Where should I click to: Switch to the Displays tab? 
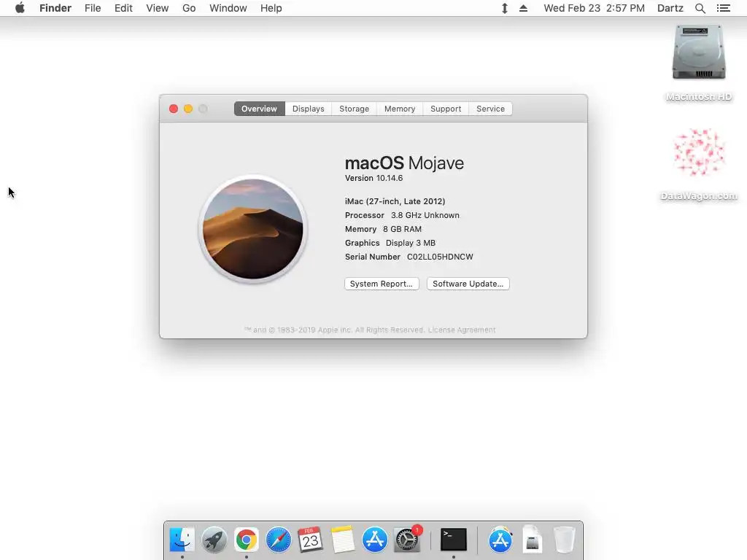[x=309, y=109]
